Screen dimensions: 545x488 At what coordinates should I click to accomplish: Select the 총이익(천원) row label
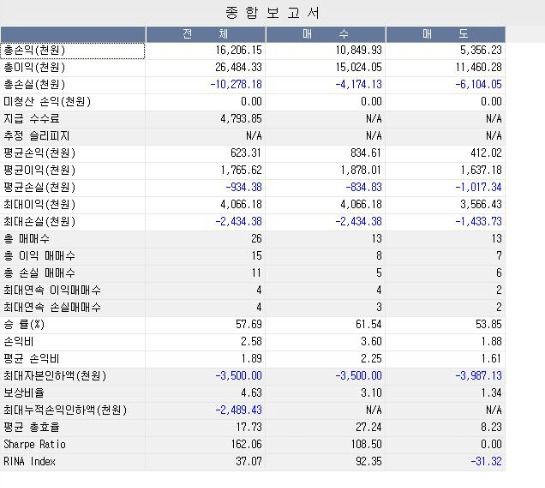[x=34, y=67]
